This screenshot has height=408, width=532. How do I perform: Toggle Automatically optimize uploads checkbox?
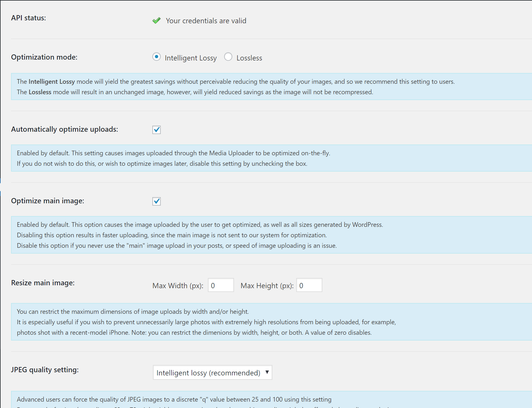156,130
